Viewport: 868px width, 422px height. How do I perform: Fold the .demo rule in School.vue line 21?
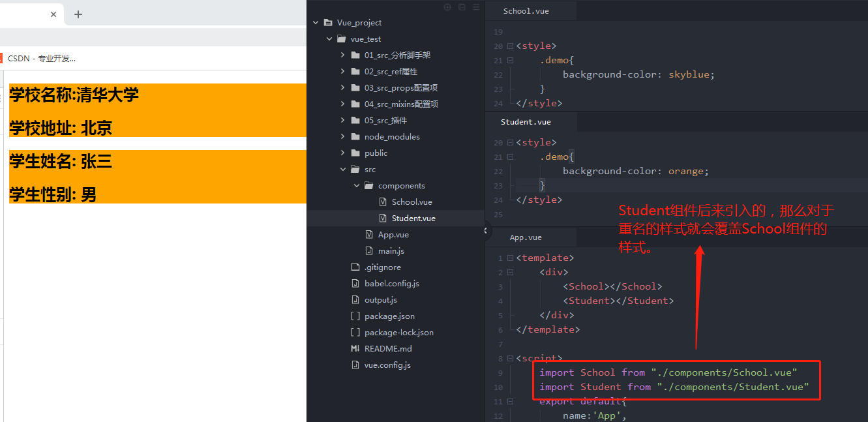coord(510,61)
